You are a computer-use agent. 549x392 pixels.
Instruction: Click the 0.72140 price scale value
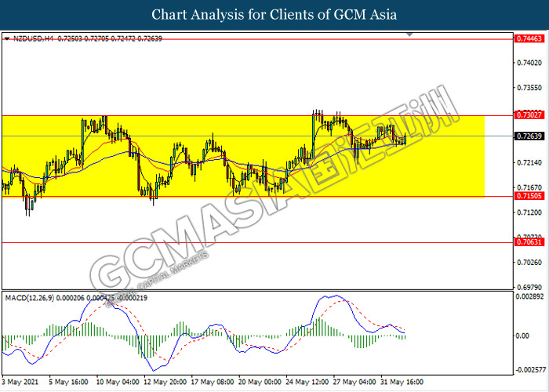[x=529, y=163]
